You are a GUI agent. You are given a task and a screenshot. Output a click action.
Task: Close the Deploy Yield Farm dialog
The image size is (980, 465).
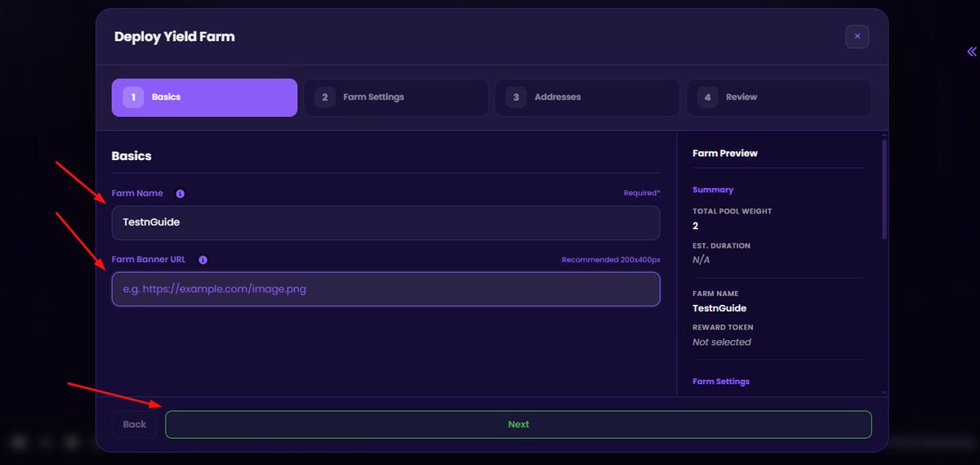[x=857, y=37]
